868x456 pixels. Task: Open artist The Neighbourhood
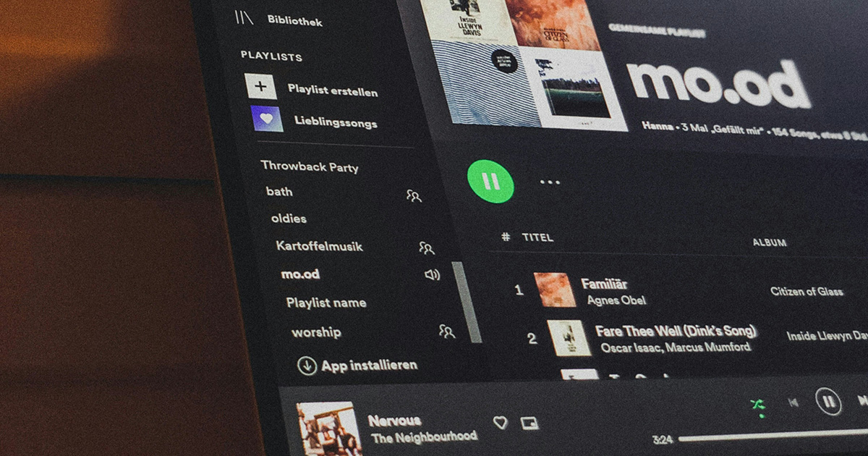click(x=424, y=437)
